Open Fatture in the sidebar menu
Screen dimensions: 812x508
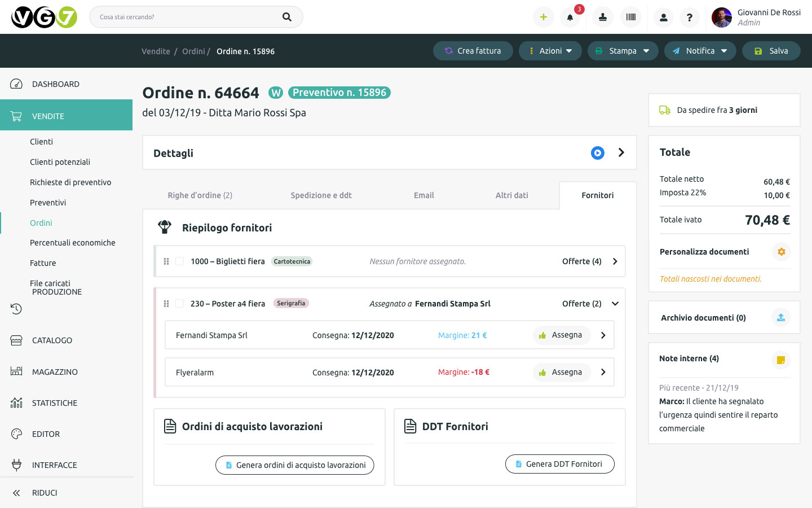click(43, 263)
